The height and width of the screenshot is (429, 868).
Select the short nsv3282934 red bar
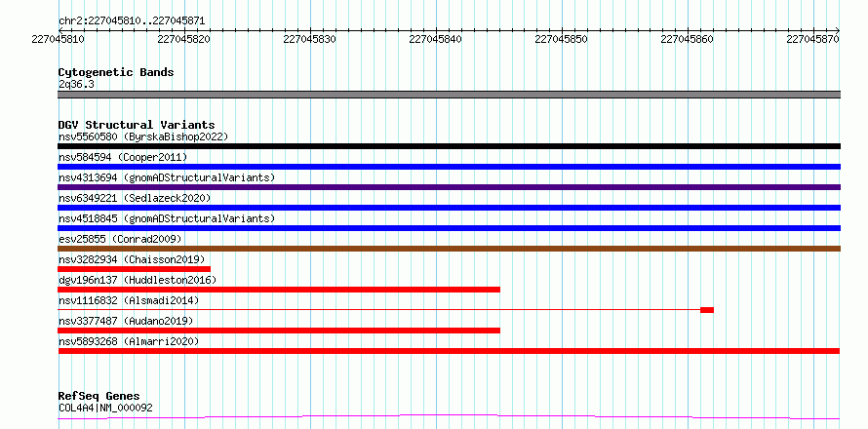[x=134, y=269]
